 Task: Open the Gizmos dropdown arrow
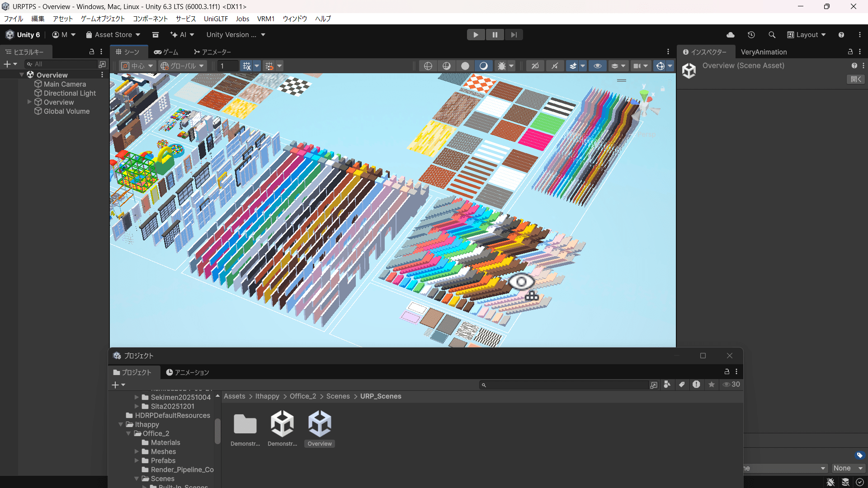point(670,66)
